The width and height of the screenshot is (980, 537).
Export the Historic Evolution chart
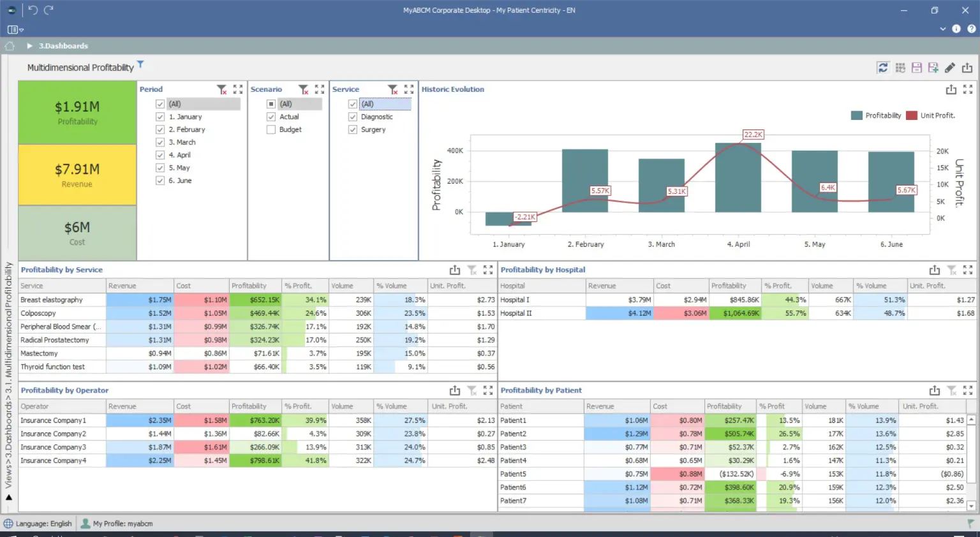click(951, 89)
